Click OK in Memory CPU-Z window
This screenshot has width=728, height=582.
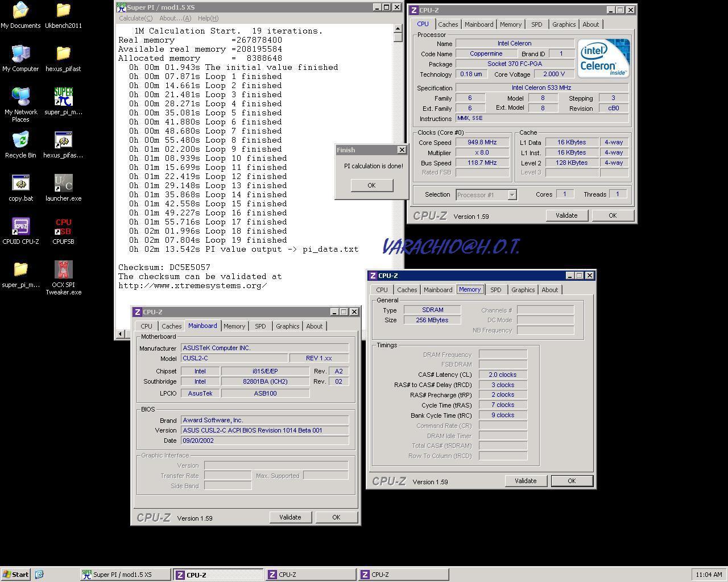coord(571,481)
